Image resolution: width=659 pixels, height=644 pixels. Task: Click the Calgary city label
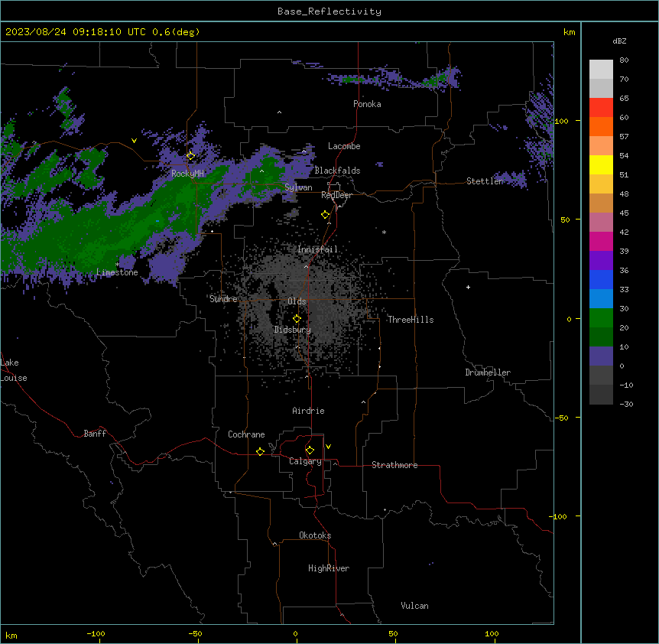pos(305,461)
